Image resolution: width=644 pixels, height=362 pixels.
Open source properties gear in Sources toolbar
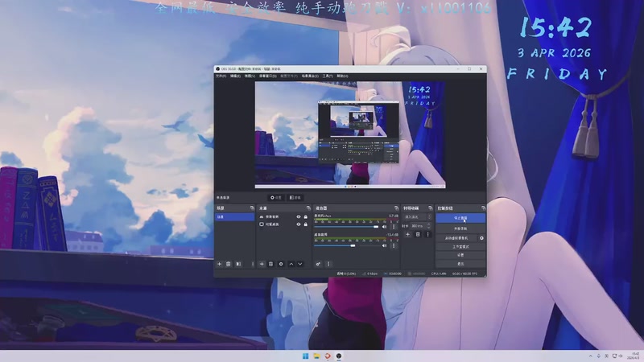click(281, 264)
